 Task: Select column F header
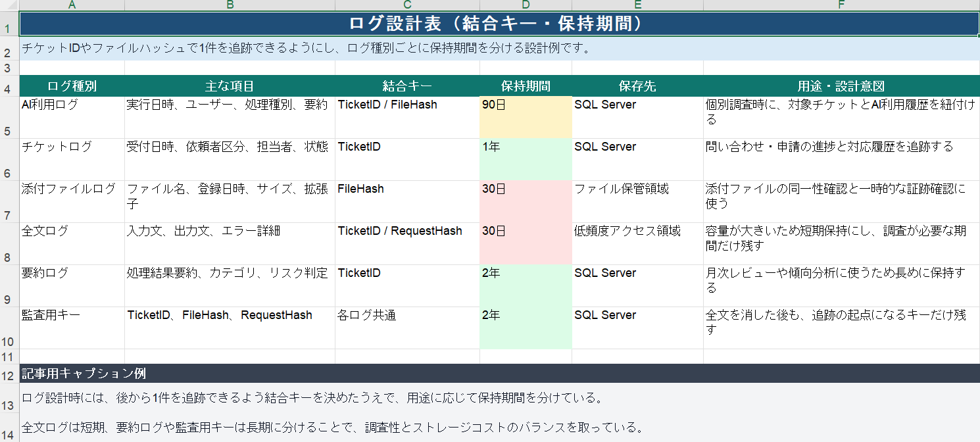(841, 5)
